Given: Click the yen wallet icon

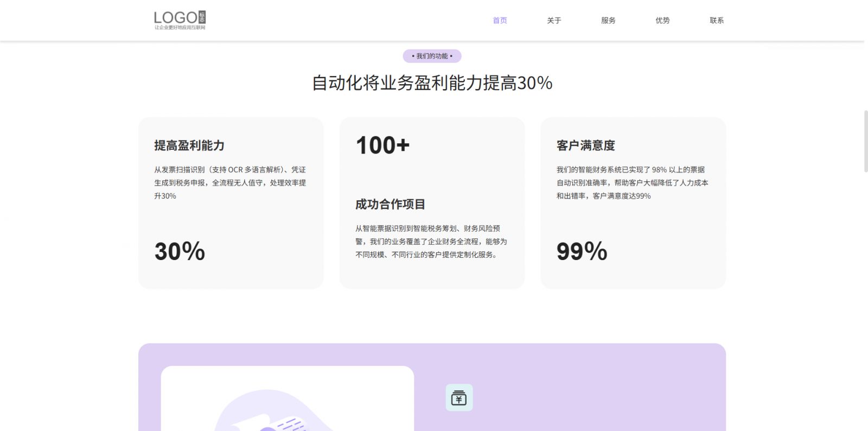Looking at the screenshot, I should (459, 398).
